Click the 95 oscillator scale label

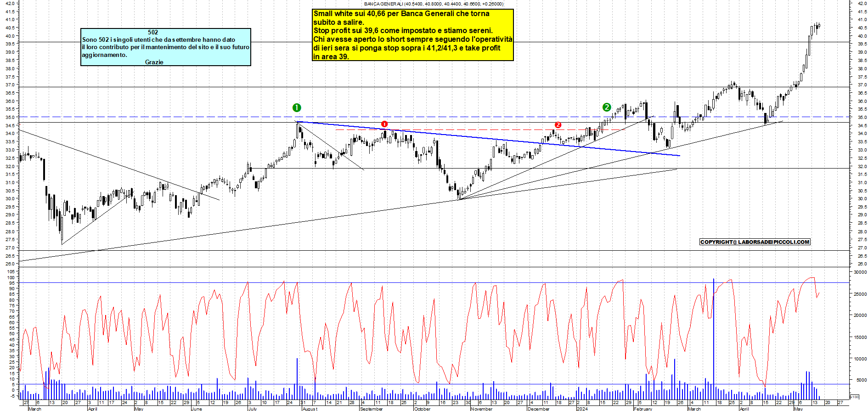12,283
